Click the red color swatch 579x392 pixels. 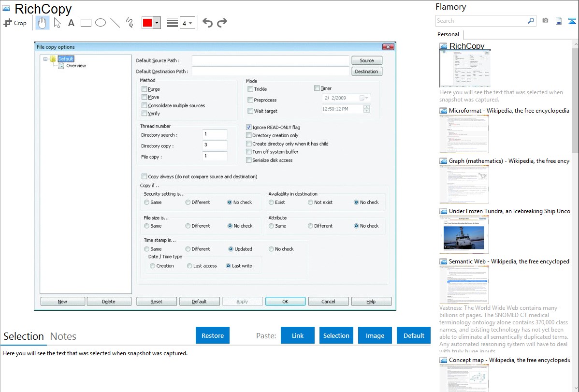pyautogui.click(x=147, y=23)
